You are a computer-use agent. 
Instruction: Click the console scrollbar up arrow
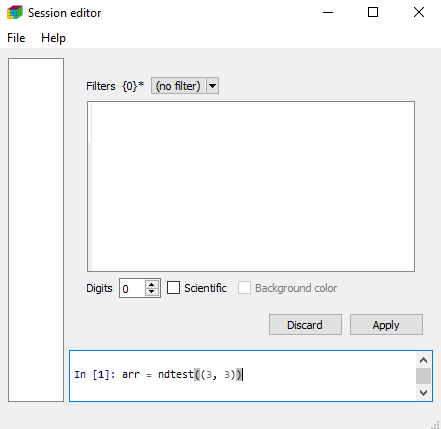click(x=424, y=360)
